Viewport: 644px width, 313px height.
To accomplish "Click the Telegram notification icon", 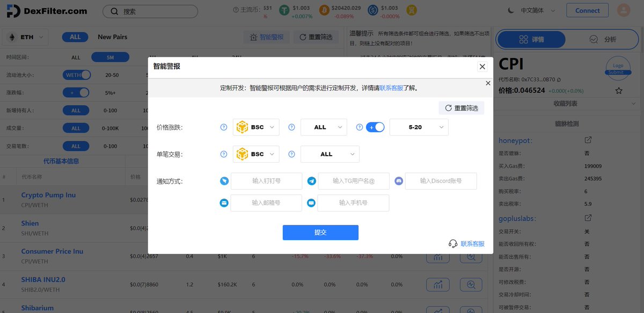I will point(311,181).
